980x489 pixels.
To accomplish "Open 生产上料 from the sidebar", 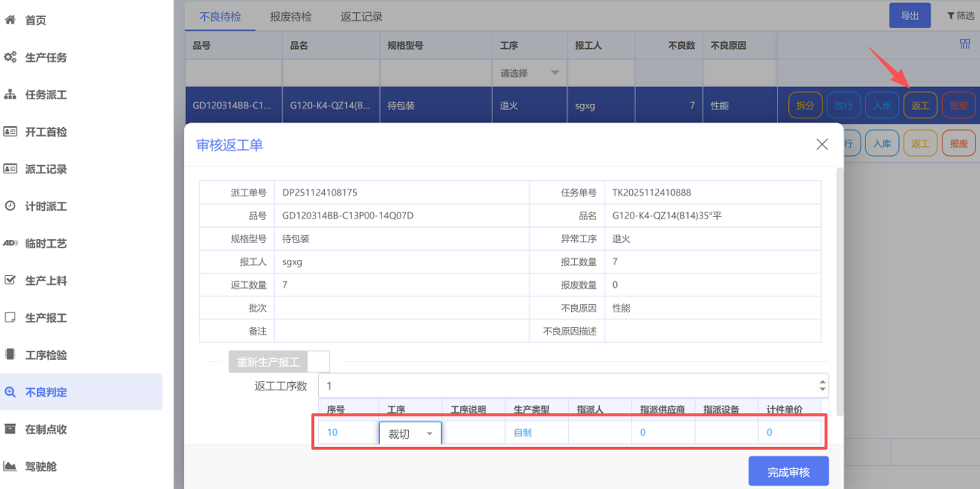I will (46, 280).
